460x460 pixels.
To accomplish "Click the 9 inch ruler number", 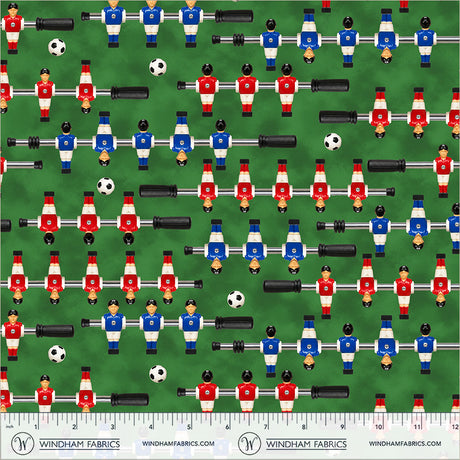I will click(342, 427).
